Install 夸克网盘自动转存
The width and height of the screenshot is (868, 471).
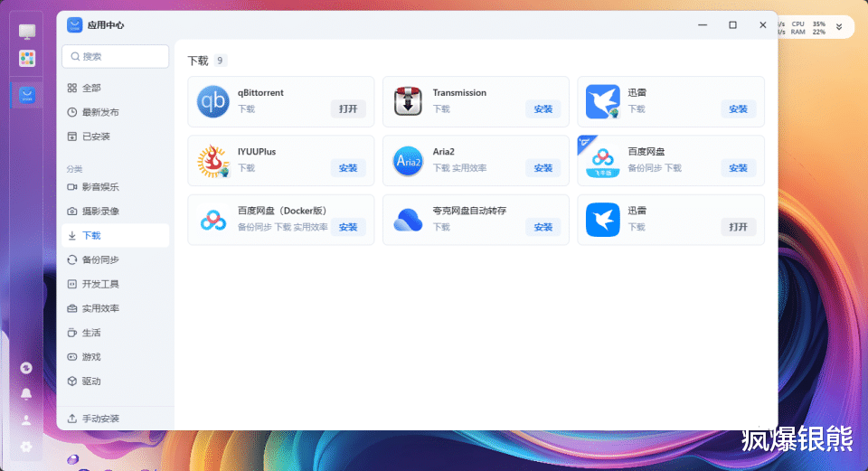[x=543, y=227]
